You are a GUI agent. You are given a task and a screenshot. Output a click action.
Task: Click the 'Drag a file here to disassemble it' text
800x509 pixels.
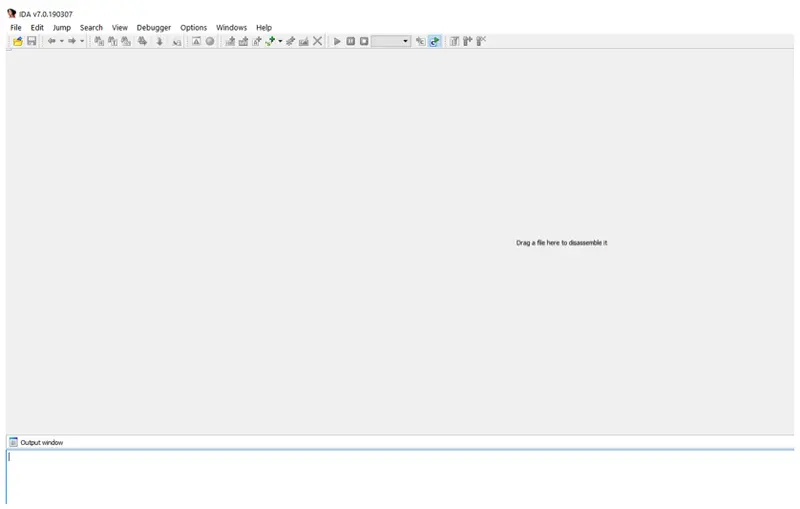[562, 243]
